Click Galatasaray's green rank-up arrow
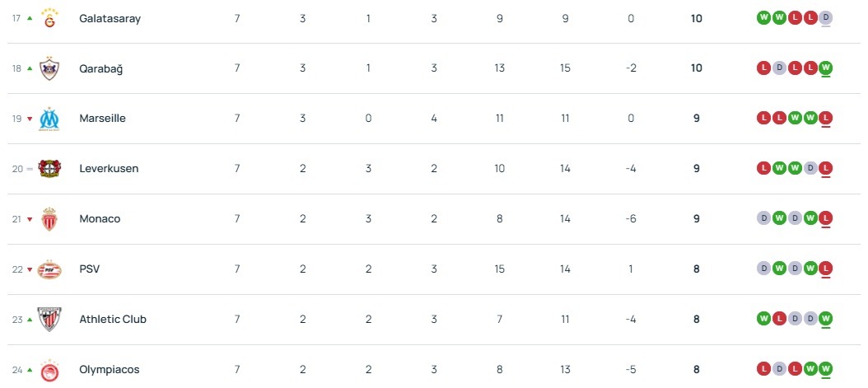The height and width of the screenshot is (388, 868). (30, 18)
